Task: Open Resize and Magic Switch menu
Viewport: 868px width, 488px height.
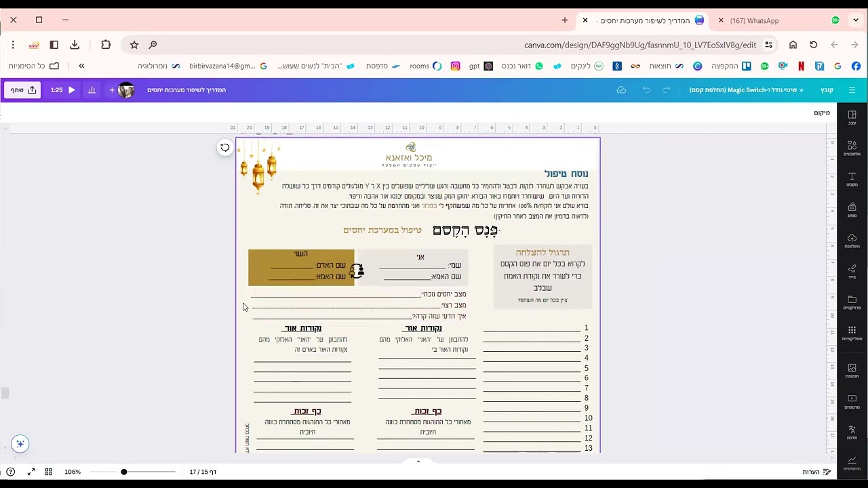Action: (x=746, y=89)
